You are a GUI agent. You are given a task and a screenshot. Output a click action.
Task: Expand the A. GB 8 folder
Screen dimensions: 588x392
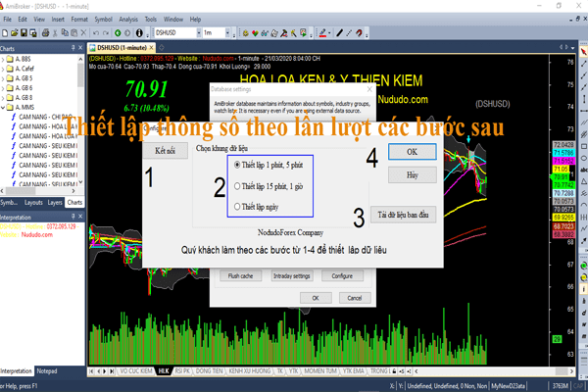point(3,98)
